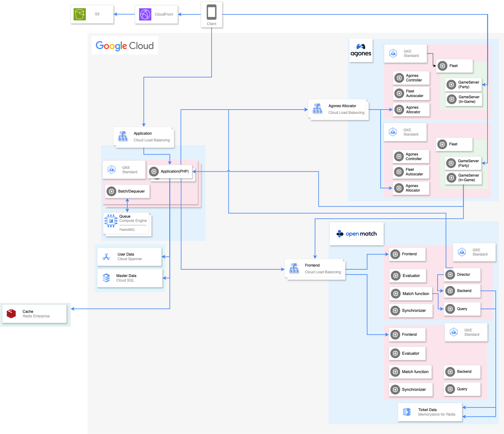Select the Client mobile device icon
The image size is (504, 434).
[211, 13]
